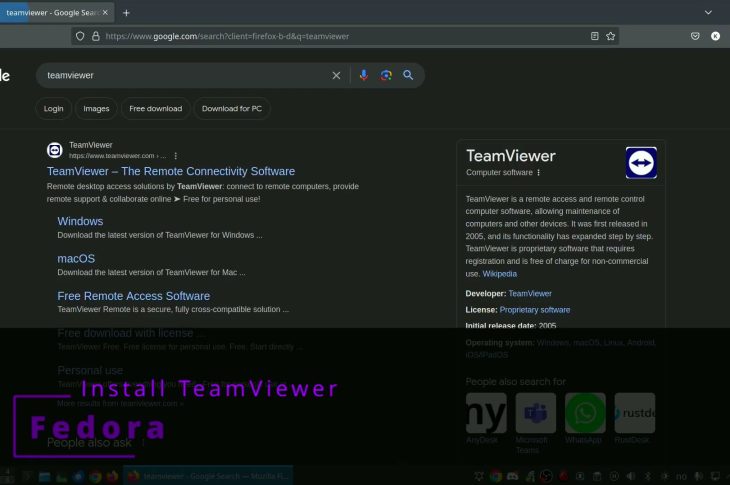
Task: Expand the list all tabs chevron
Action: [x=708, y=12]
